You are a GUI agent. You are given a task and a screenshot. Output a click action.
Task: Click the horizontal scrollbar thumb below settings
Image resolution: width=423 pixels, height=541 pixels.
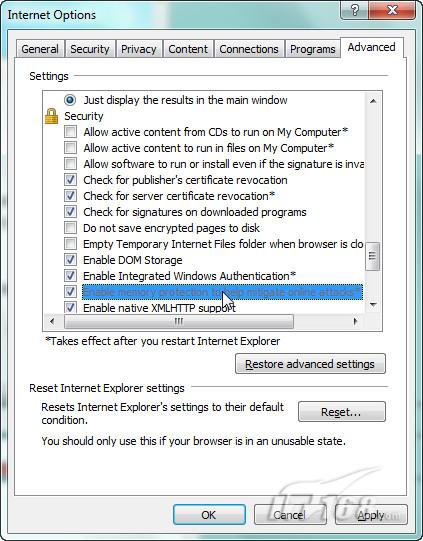click(179, 322)
